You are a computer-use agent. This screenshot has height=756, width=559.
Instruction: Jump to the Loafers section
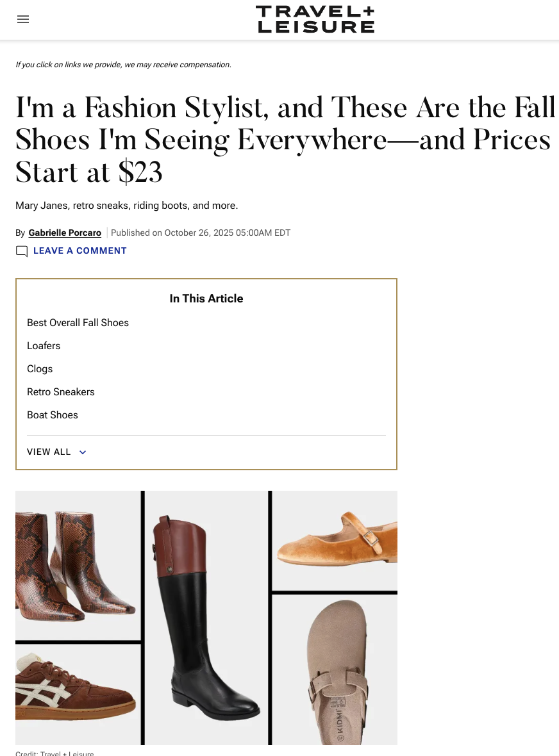[x=44, y=346]
